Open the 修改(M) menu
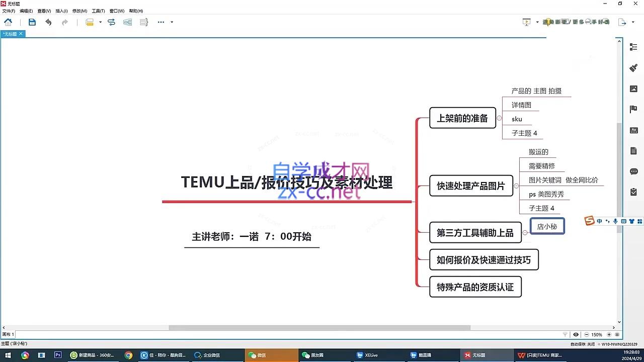The height and width of the screenshot is (362, 644). coord(79,11)
